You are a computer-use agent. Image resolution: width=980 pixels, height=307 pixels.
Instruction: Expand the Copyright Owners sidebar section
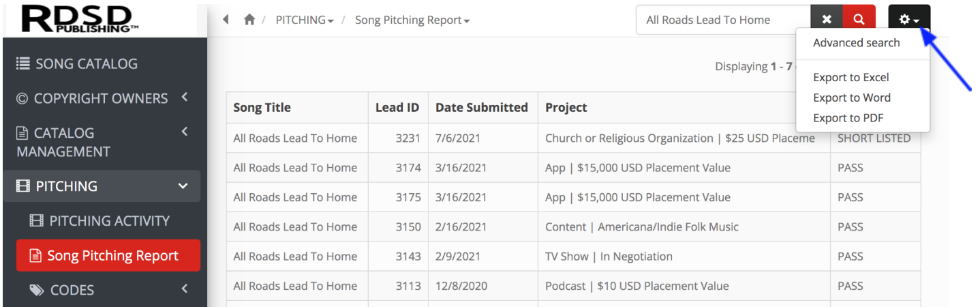184,98
